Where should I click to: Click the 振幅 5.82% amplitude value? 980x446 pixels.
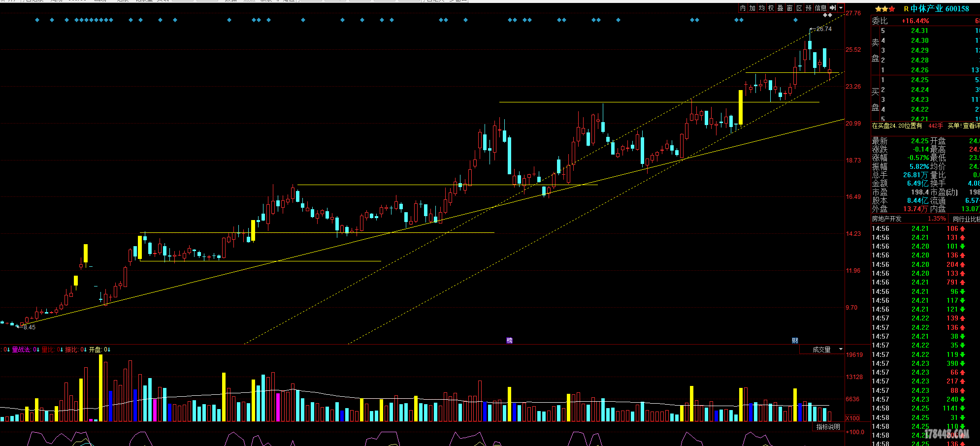(919, 166)
